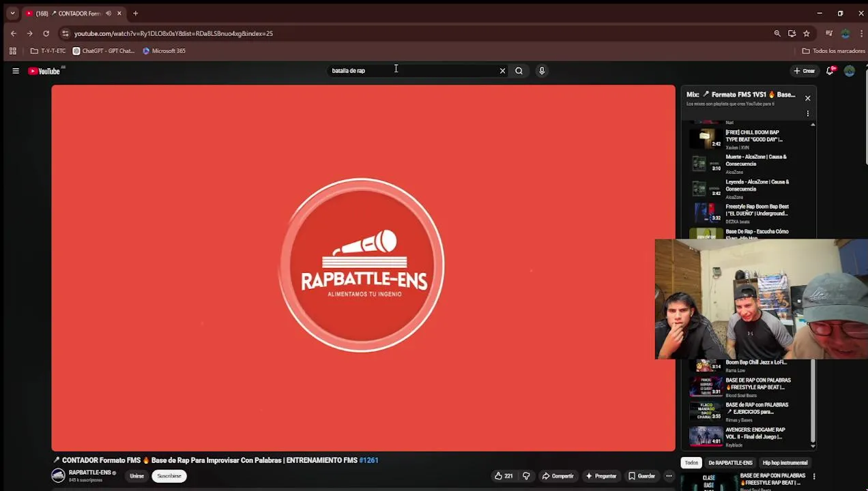Click the Compartir share button
Screen dimensions: 868x491
558,476
